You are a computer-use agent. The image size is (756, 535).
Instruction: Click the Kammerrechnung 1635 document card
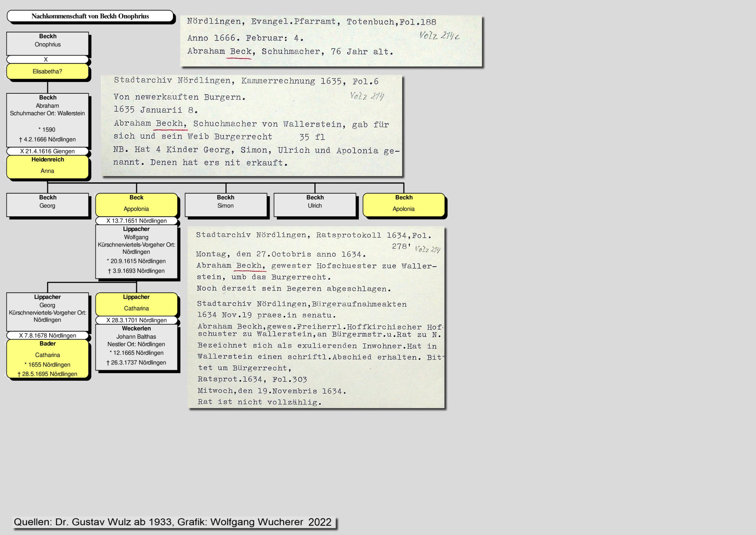tap(251, 126)
